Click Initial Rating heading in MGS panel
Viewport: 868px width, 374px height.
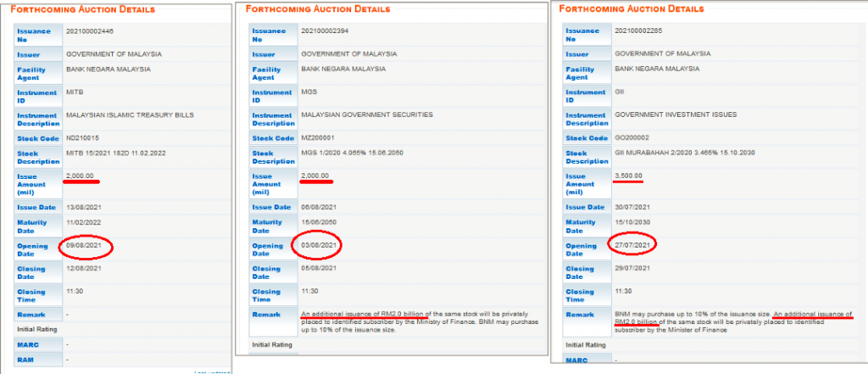coord(272,344)
